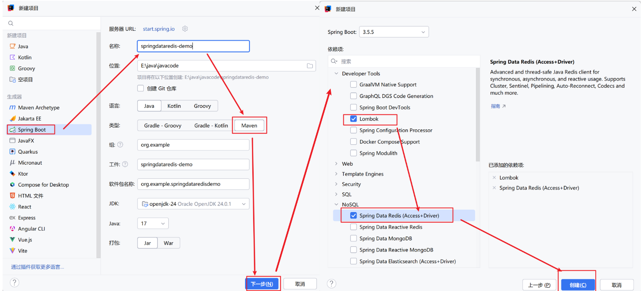The height and width of the screenshot is (291, 644).
Task: Select Gradle - Groovy build type
Action: point(163,126)
